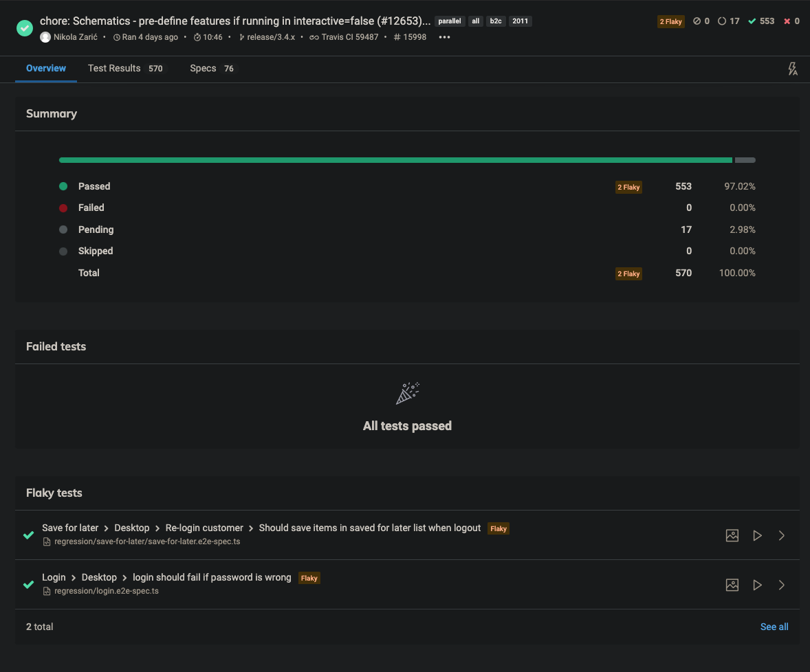The width and height of the screenshot is (810, 672).
Task: Click the flaky lightning bolt icon at far right of tabs
Action: click(792, 69)
